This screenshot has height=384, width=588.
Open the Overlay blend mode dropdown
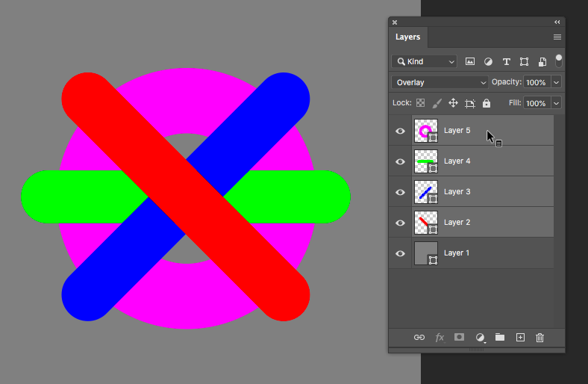pyautogui.click(x=440, y=82)
